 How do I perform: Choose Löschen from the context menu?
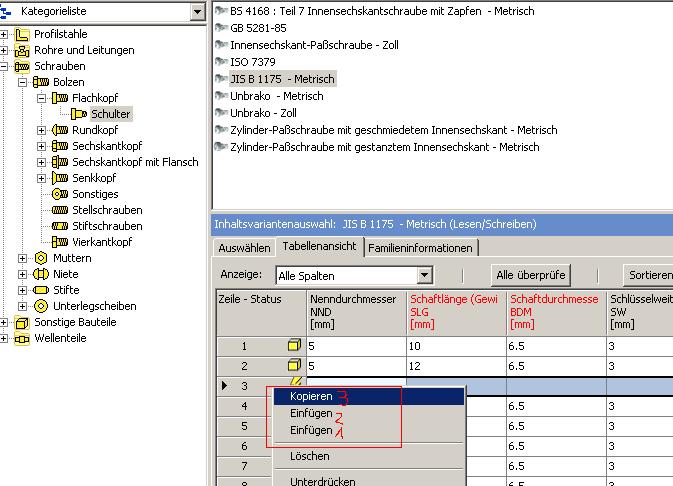[x=369, y=456]
